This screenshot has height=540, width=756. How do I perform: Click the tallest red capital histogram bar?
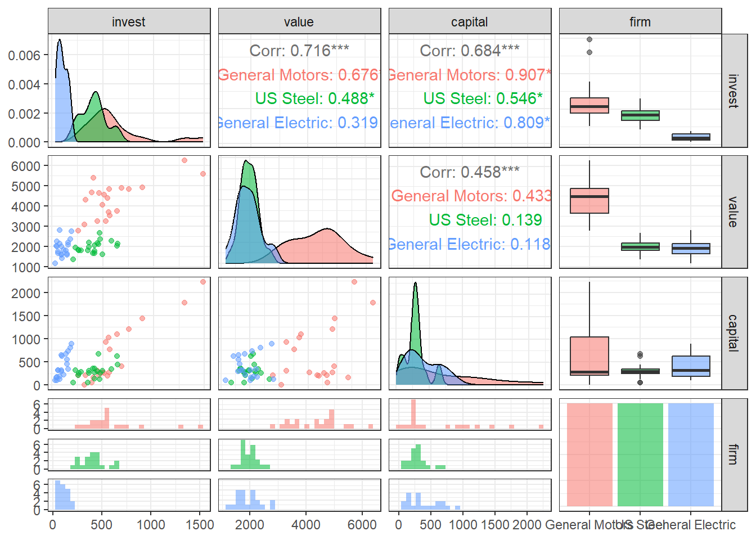[413, 414]
